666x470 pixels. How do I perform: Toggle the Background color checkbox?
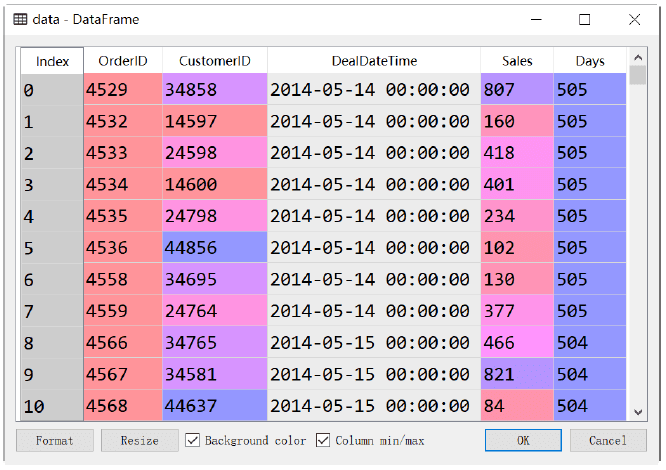tap(192, 440)
